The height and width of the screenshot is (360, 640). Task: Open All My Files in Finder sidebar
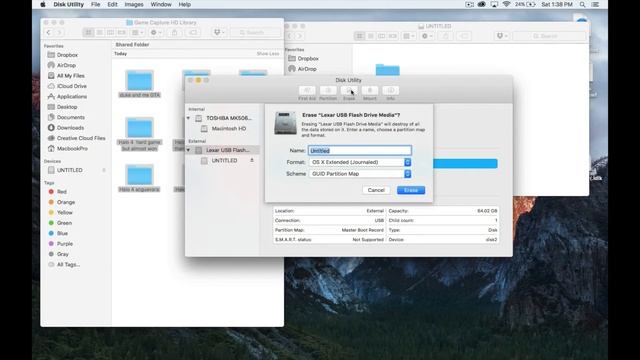(x=71, y=76)
